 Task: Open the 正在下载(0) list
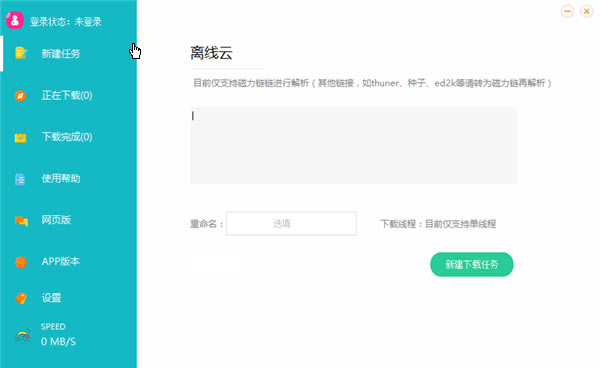click(67, 95)
